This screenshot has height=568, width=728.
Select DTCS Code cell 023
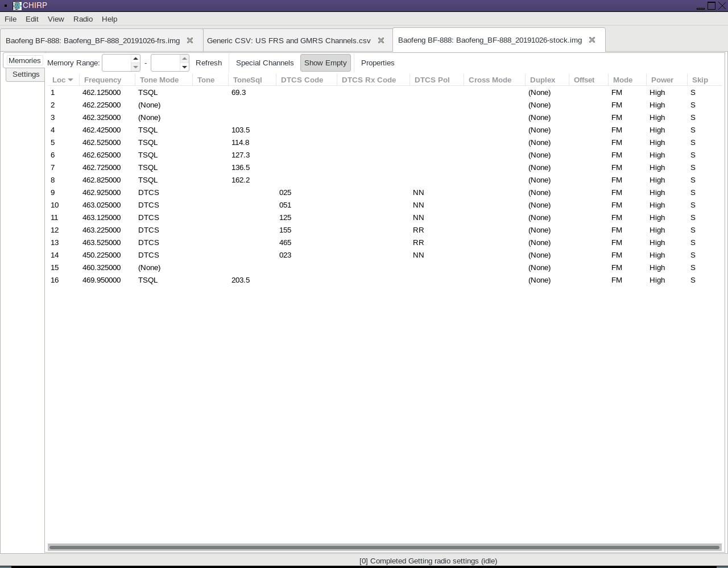pyautogui.click(x=286, y=255)
